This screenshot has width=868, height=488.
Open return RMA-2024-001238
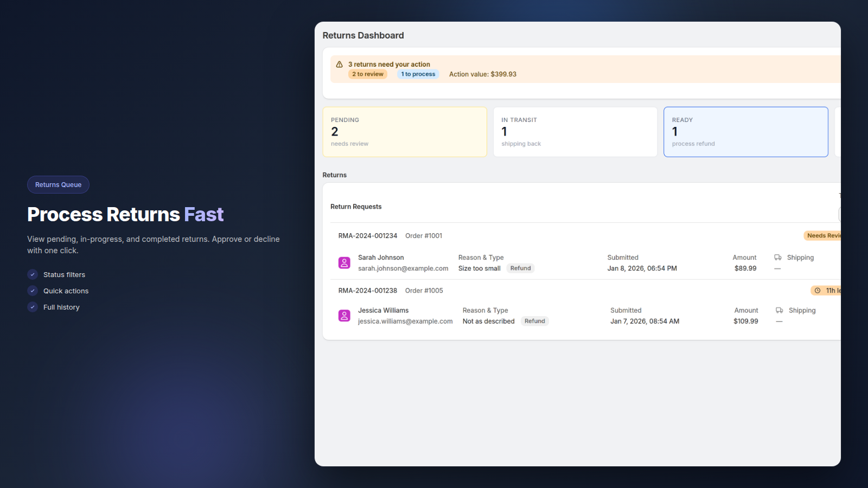pyautogui.click(x=368, y=291)
